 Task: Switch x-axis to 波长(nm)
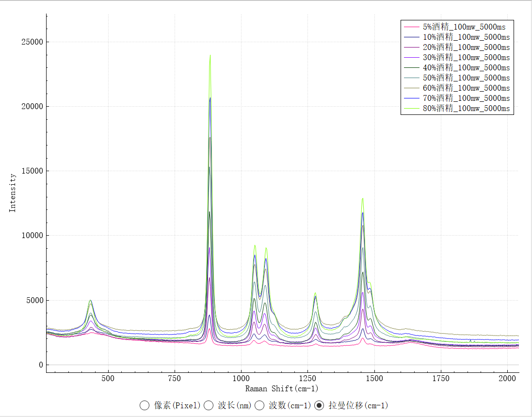point(209,405)
